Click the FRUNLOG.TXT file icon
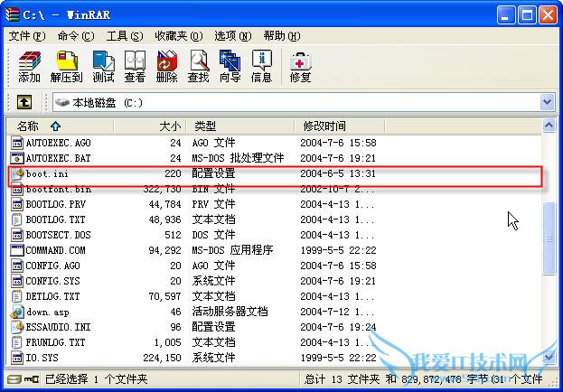The height and width of the screenshot is (392, 563). [x=17, y=342]
